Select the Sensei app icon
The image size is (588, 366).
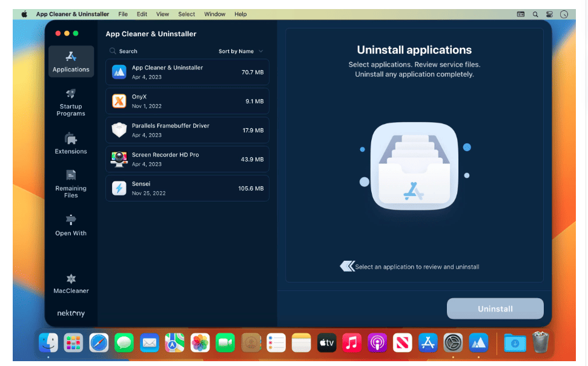point(119,188)
